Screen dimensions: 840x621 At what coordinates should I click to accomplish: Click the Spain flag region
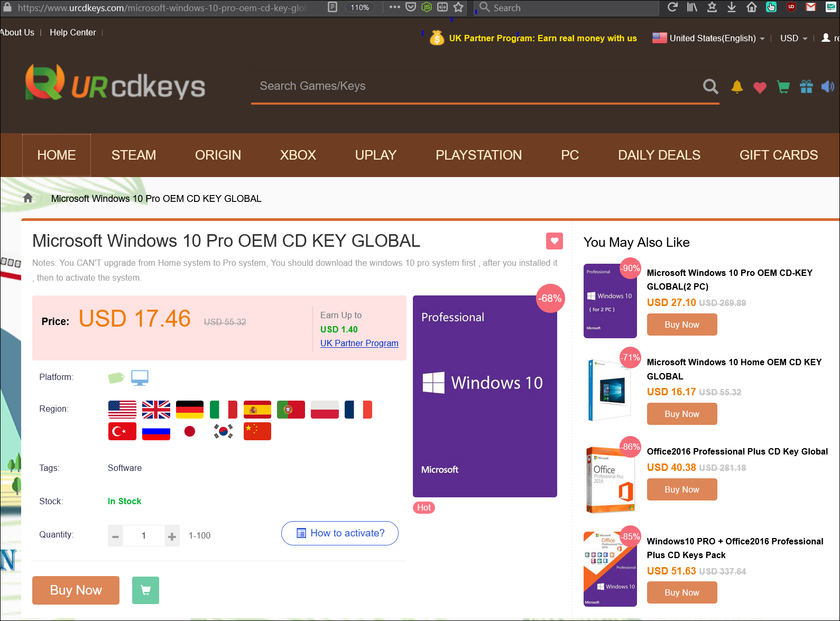point(257,410)
